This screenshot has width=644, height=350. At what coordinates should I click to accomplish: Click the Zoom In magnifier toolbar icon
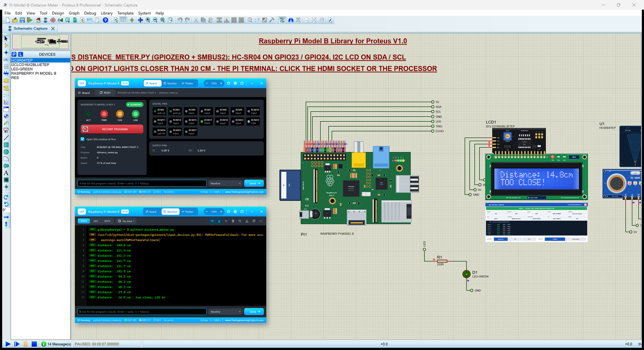[148, 20]
